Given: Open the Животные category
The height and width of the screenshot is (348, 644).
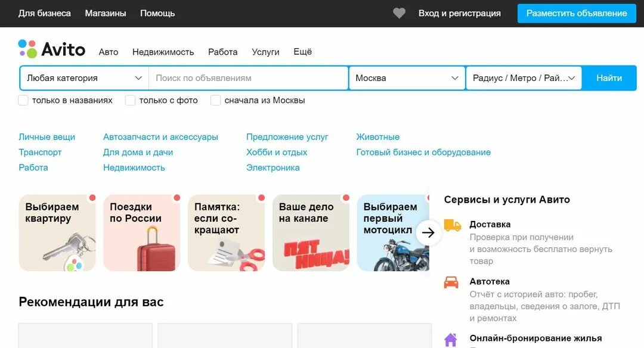Looking at the screenshot, I should (x=378, y=137).
